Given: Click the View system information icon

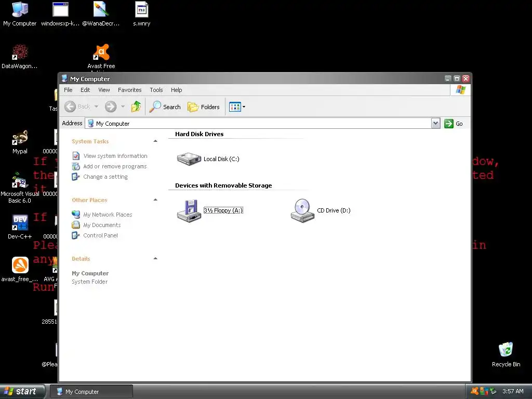Looking at the screenshot, I should (x=76, y=156).
